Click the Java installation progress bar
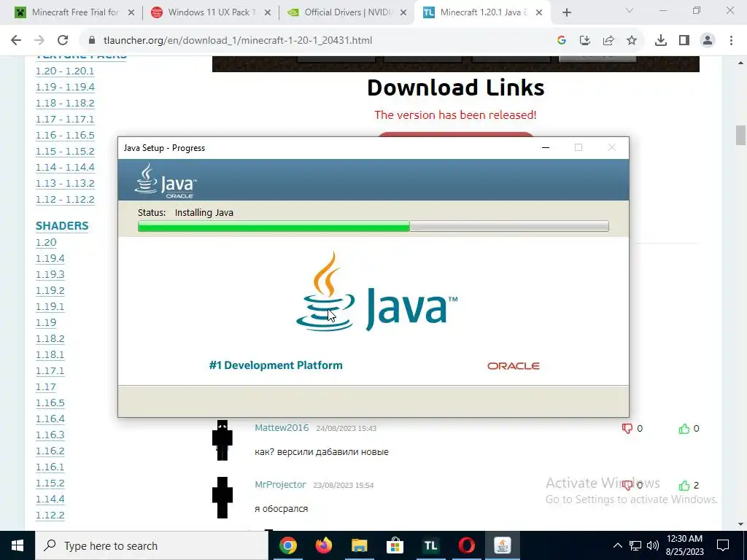 [373, 226]
